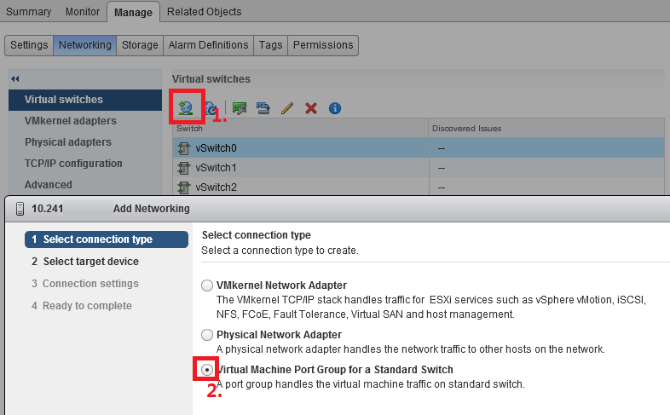Select the vSwitch0 row
670x415 pixels.
point(300,147)
